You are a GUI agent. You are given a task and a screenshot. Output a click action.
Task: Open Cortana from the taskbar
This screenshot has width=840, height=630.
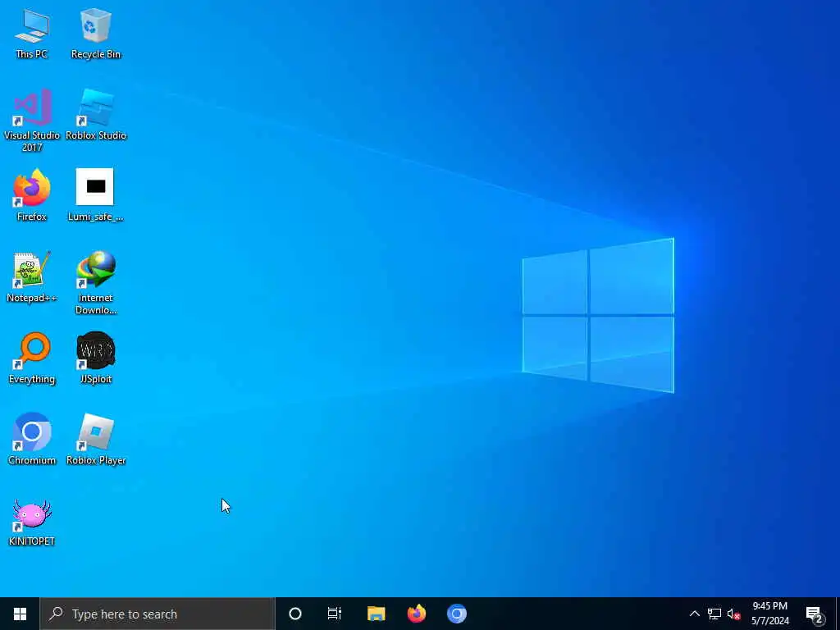tap(295, 614)
